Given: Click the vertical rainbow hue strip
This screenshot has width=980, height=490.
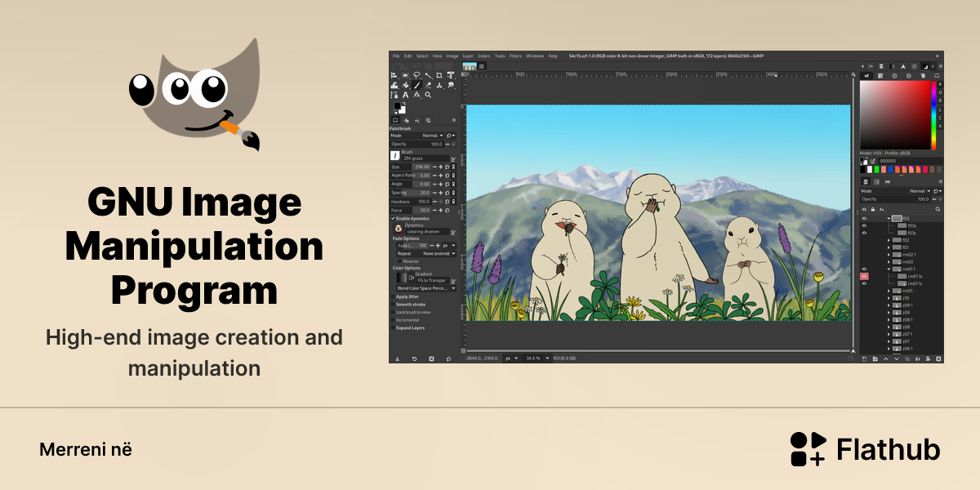Looking at the screenshot, I should click(933, 114).
